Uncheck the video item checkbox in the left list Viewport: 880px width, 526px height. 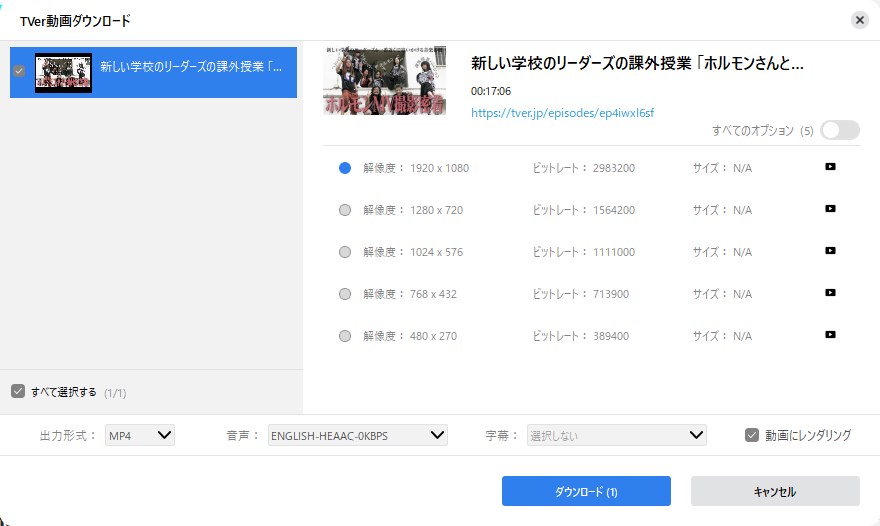coord(19,71)
